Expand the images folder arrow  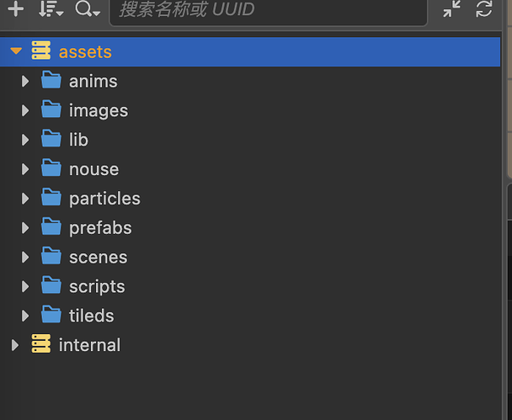click(25, 111)
